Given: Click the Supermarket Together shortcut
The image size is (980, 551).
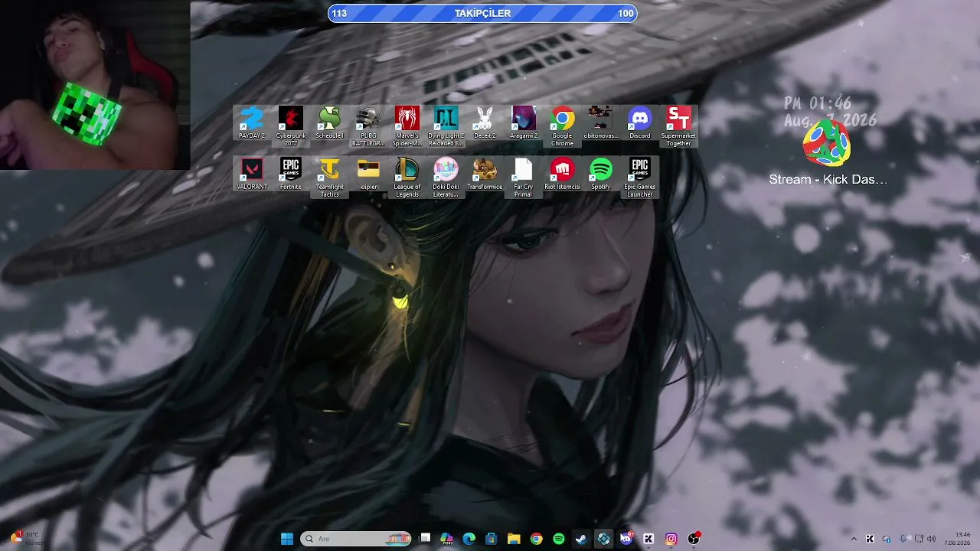Looking at the screenshot, I should click(x=678, y=126).
